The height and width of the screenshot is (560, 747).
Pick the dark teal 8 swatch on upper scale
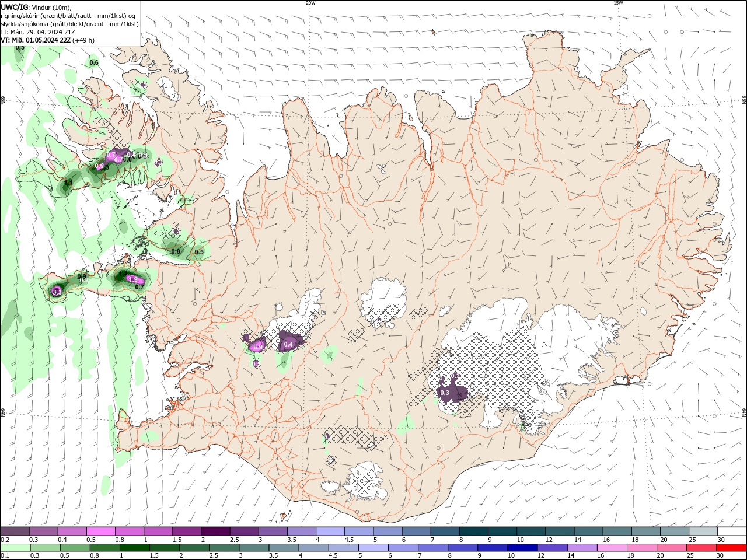point(473,531)
